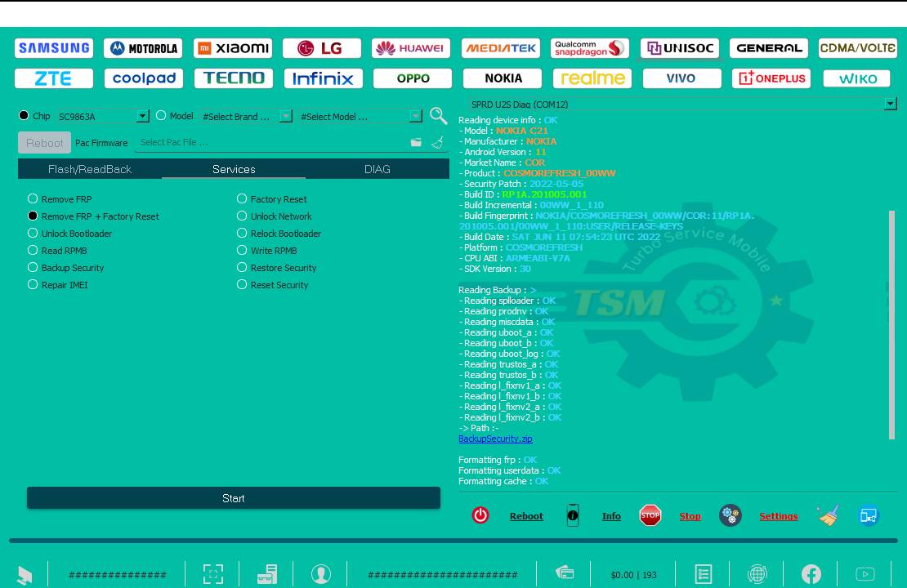Click the Info link
Viewport: 907px width, 588px height.
pyautogui.click(x=611, y=516)
